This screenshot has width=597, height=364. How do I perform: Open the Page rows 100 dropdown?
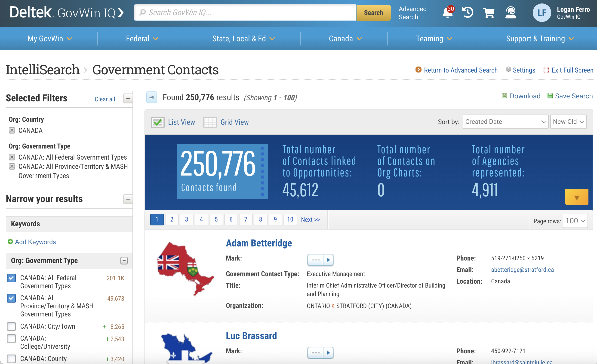(x=575, y=221)
